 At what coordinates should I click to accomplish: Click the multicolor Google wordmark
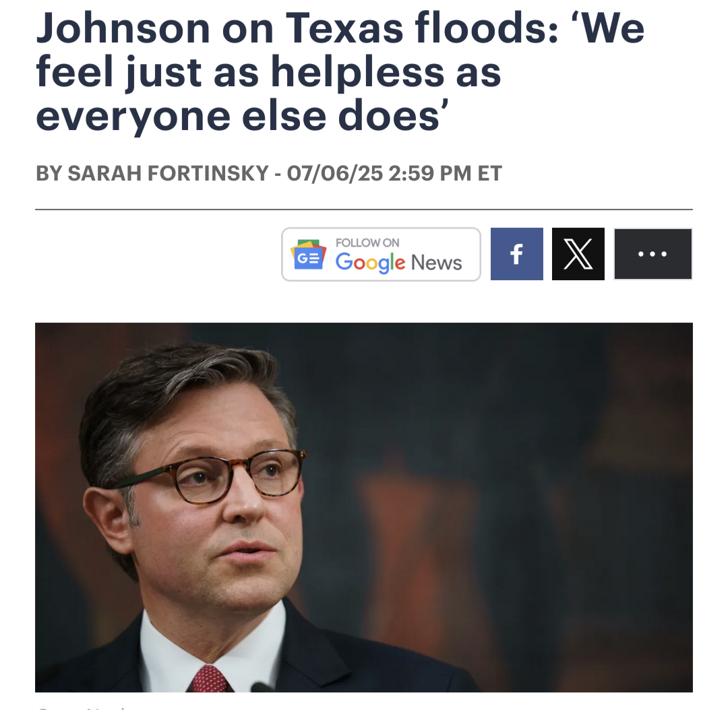click(370, 263)
